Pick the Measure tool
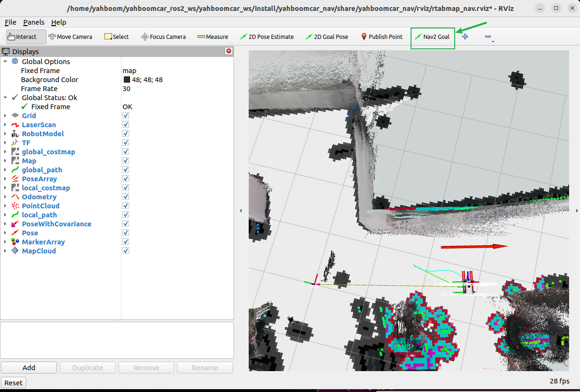This screenshot has width=580, height=392. click(213, 37)
